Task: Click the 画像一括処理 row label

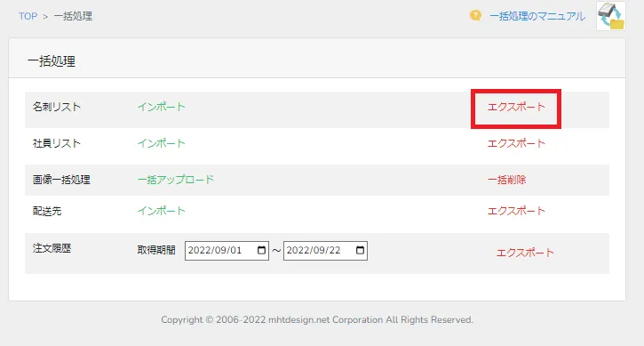Action: (61, 180)
